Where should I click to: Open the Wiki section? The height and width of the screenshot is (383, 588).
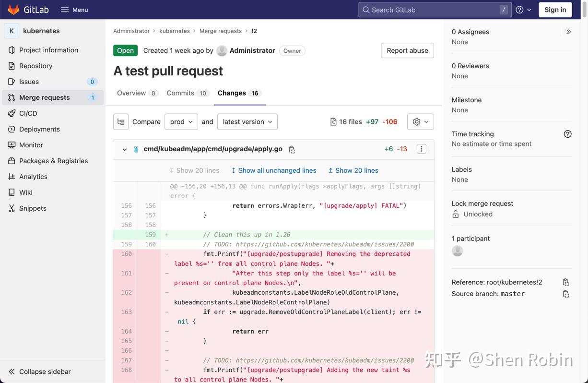click(x=25, y=192)
